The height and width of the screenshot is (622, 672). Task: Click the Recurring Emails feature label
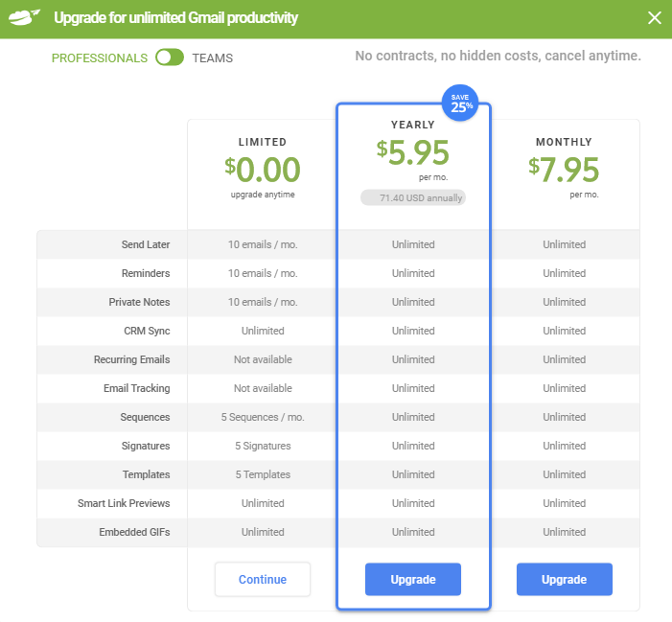tap(131, 359)
